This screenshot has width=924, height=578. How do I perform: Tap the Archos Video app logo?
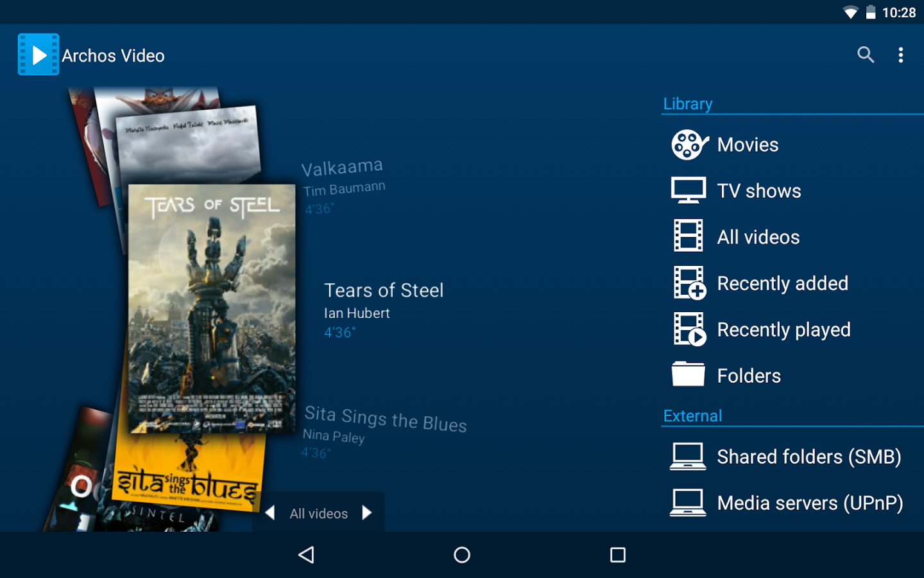[38, 54]
